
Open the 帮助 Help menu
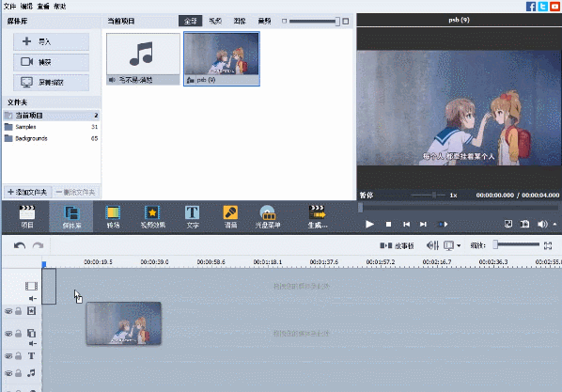[59, 6]
